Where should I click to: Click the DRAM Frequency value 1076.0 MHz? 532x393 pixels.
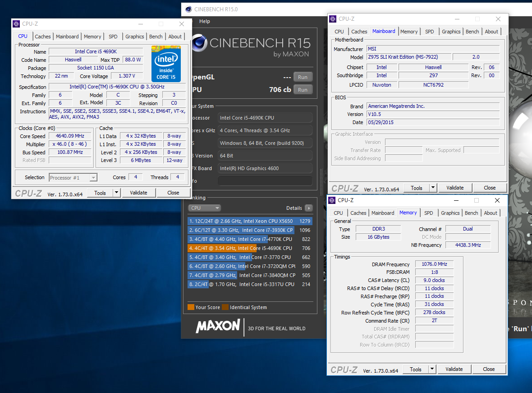pos(434,264)
